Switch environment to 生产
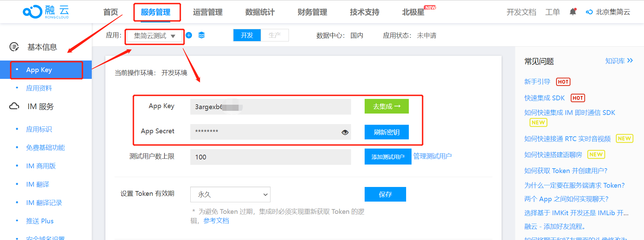The width and height of the screenshot is (644, 240). click(x=275, y=35)
